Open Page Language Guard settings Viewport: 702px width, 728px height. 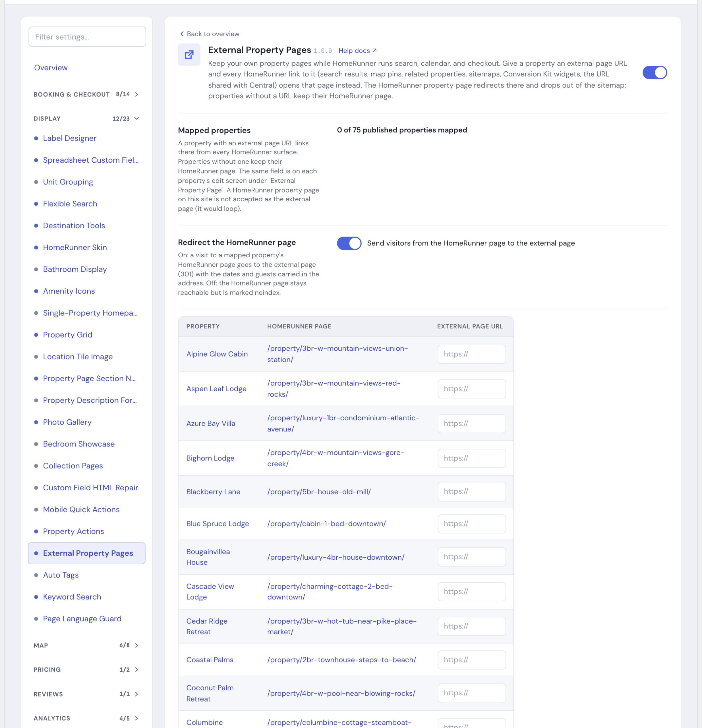tap(82, 619)
